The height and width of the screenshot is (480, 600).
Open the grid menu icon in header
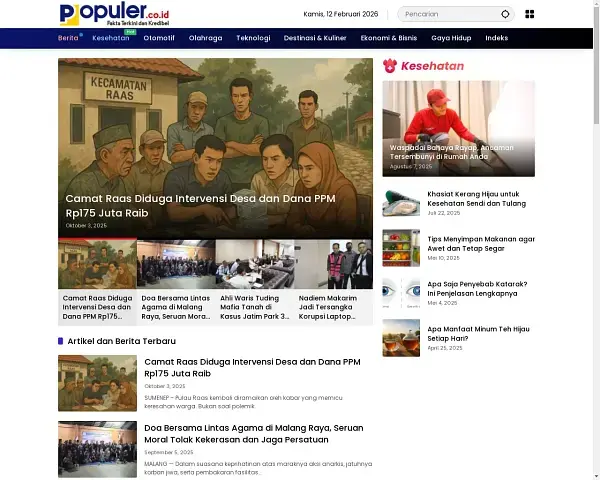tap(530, 15)
